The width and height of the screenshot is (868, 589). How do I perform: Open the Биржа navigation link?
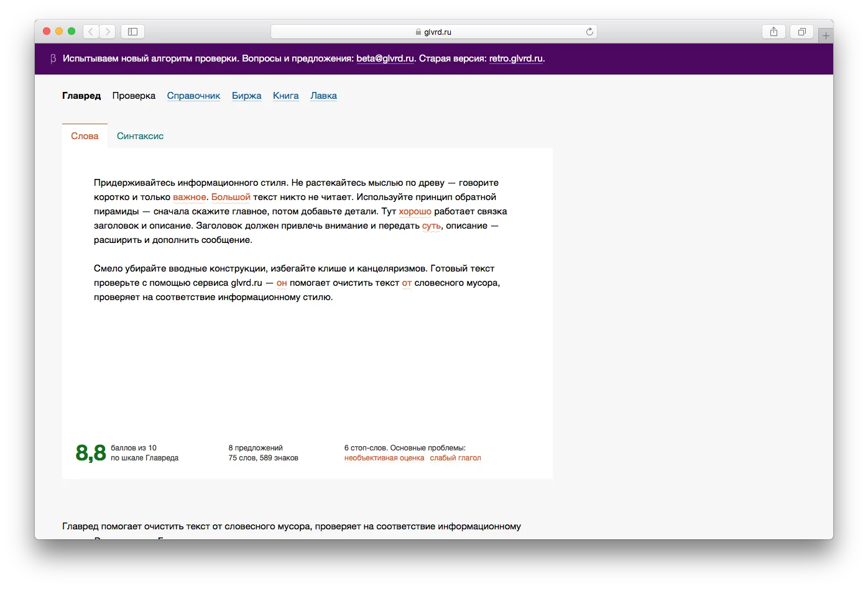[246, 96]
